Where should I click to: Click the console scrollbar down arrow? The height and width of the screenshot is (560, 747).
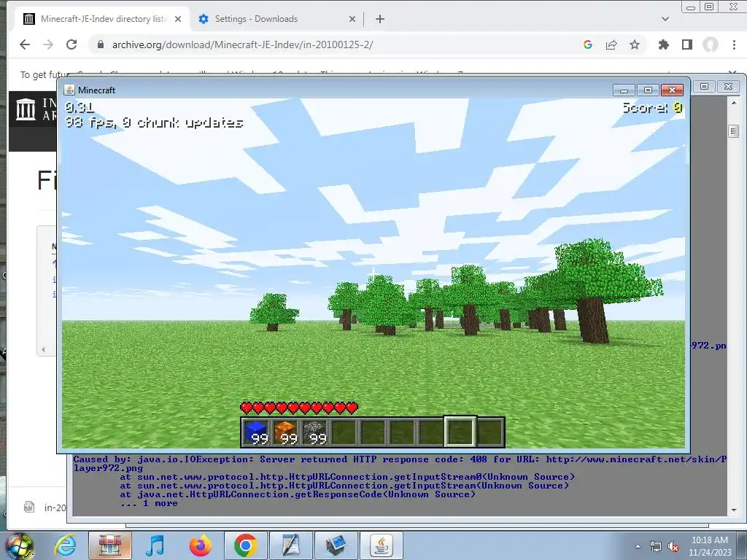click(734, 510)
